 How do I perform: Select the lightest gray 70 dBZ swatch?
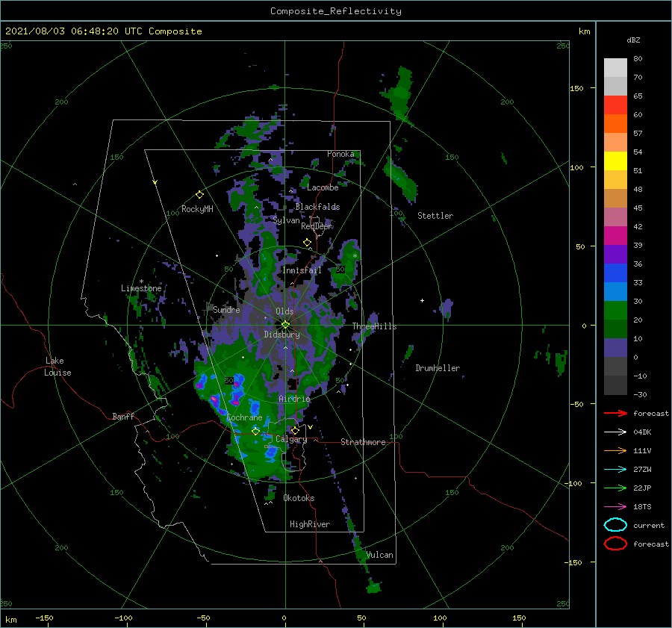[615, 68]
